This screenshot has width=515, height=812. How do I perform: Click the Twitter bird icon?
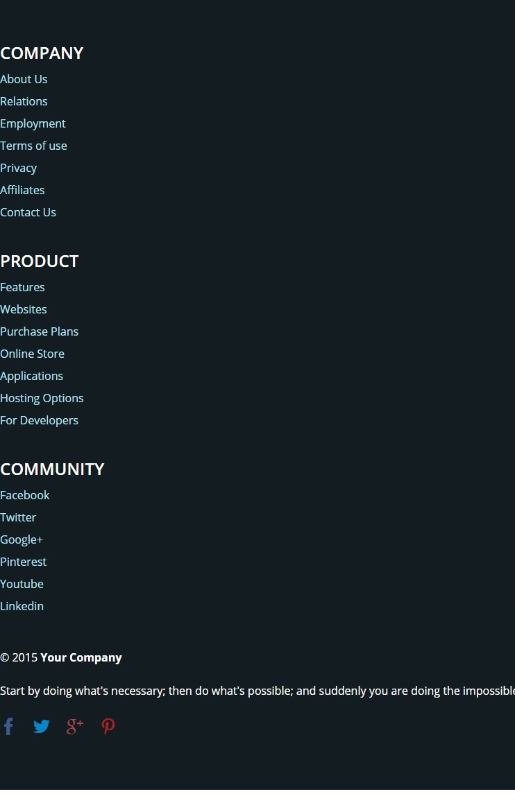click(42, 726)
